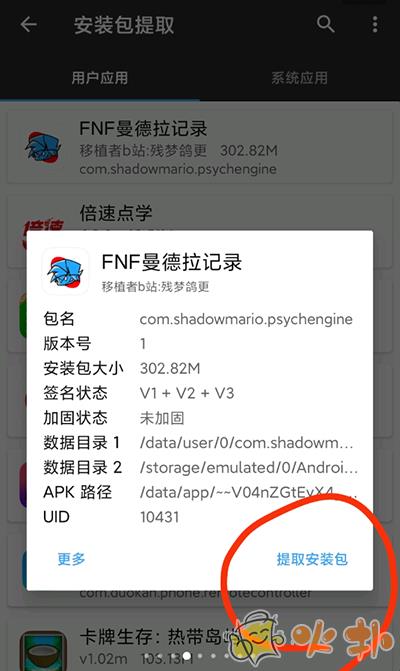Viewport: 400px width, 671px height.
Task: Select the package name com.shadowmario.psychengine in dialog
Action: 246,319
